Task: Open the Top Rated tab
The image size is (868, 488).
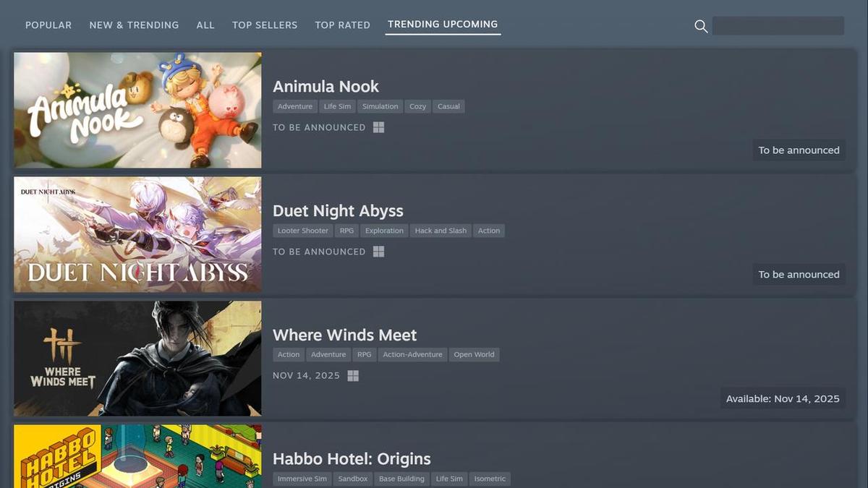Action: pyautogui.click(x=342, y=25)
